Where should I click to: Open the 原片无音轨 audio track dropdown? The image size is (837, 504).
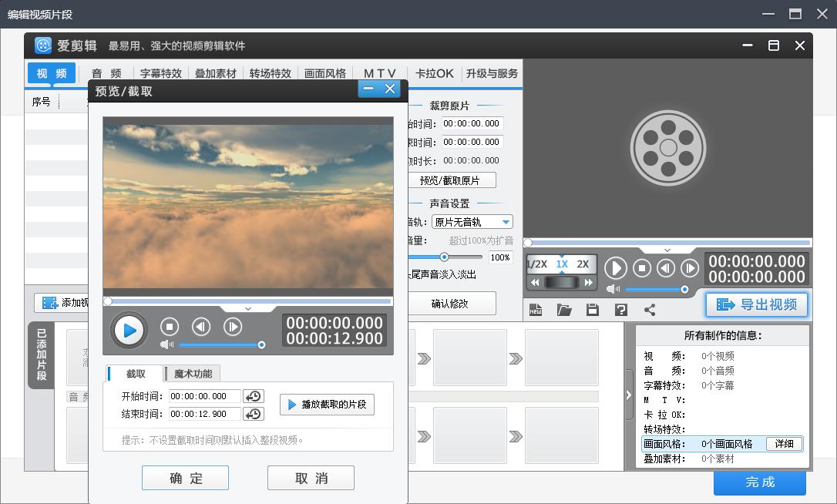pyautogui.click(x=506, y=222)
